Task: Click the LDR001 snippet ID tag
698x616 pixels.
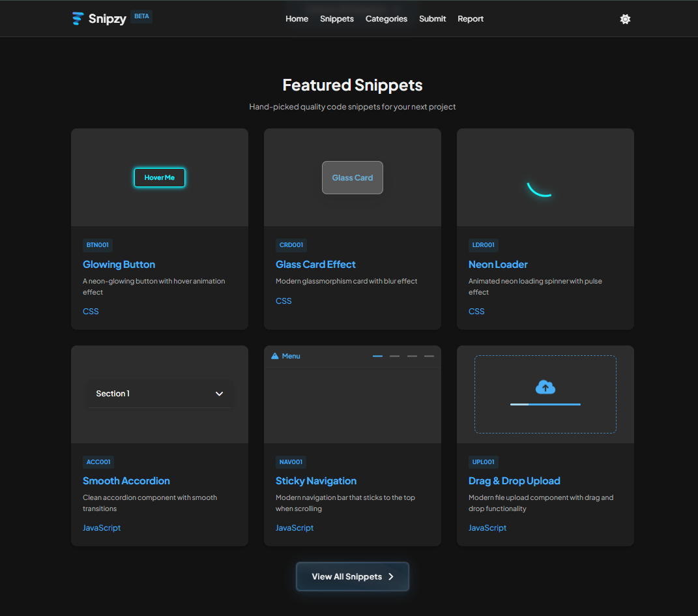Action: pos(484,245)
